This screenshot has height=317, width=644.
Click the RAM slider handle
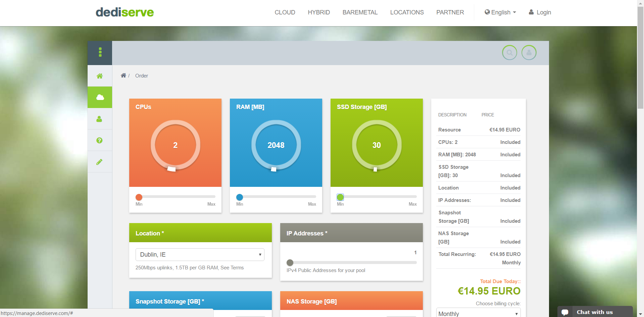click(x=240, y=197)
